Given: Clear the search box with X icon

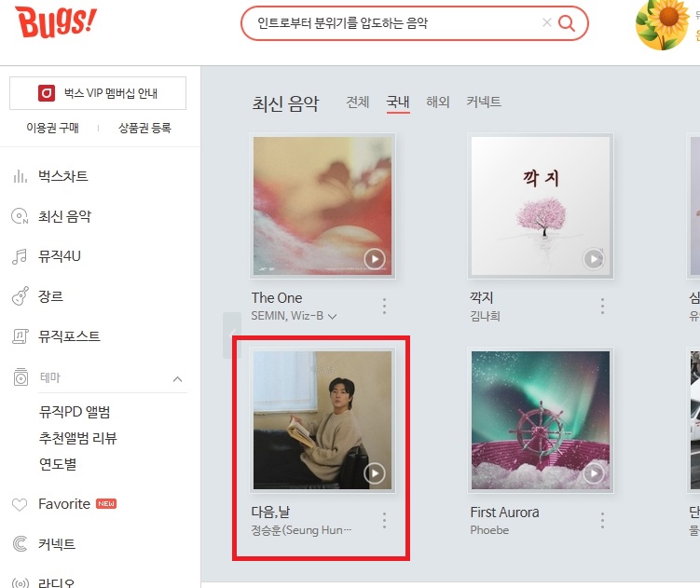Looking at the screenshot, I should pyautogui.click(x=546, y=22).
